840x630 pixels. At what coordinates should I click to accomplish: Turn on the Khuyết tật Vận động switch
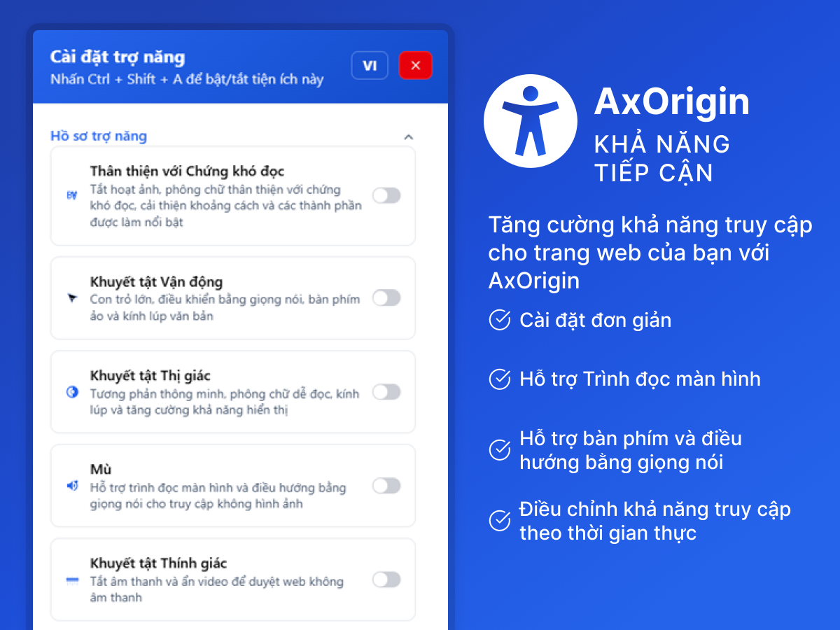386,298
